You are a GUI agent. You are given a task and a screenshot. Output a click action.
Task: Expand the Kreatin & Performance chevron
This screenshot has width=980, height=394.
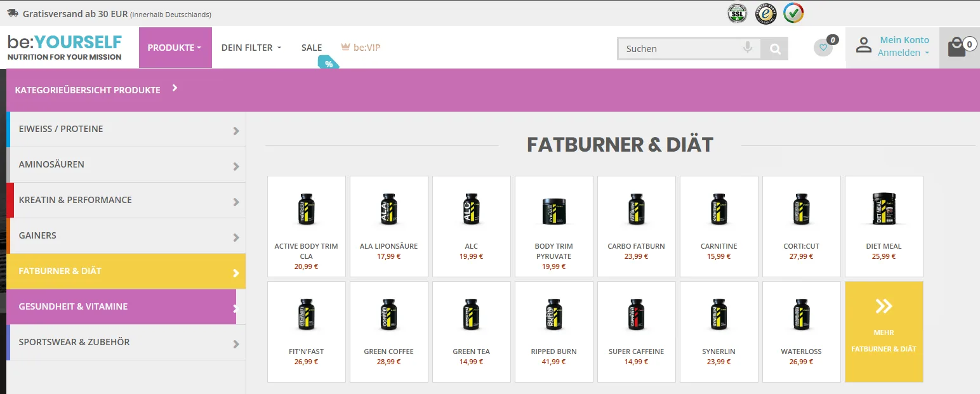[x=236, y=202]
